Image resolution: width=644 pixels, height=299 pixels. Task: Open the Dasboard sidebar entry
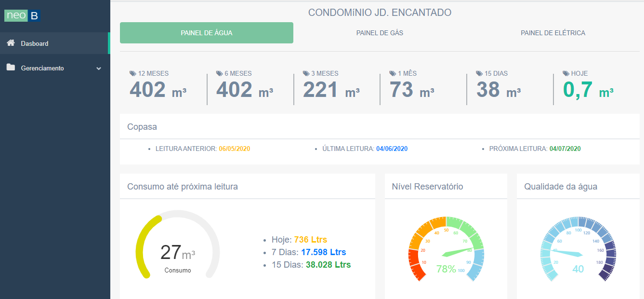[x=34, y=43]
